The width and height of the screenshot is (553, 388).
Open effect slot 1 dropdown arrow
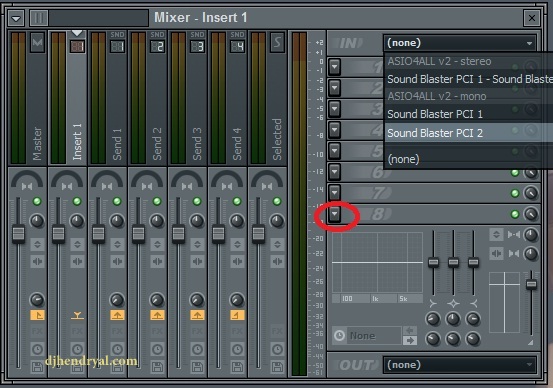335,67
